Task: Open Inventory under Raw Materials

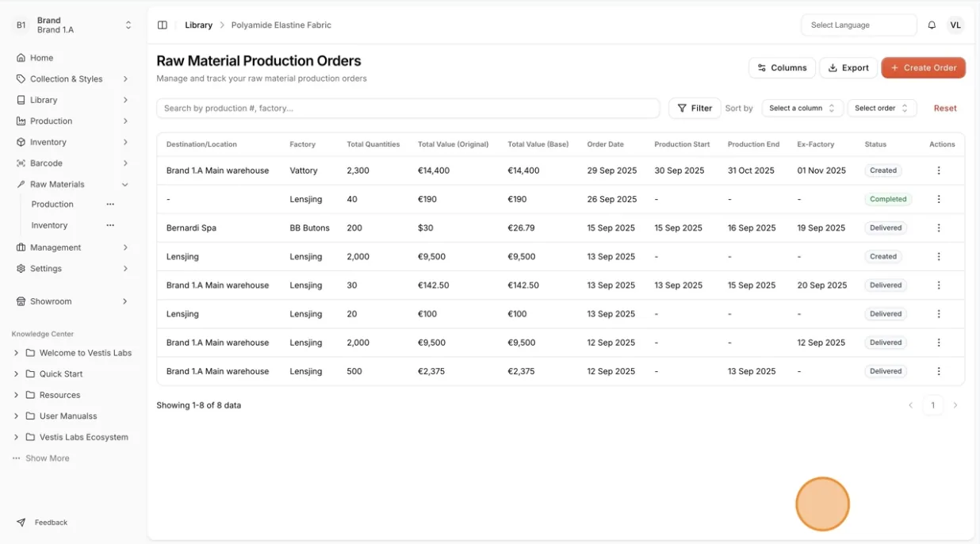Action: tap(49, 225)
